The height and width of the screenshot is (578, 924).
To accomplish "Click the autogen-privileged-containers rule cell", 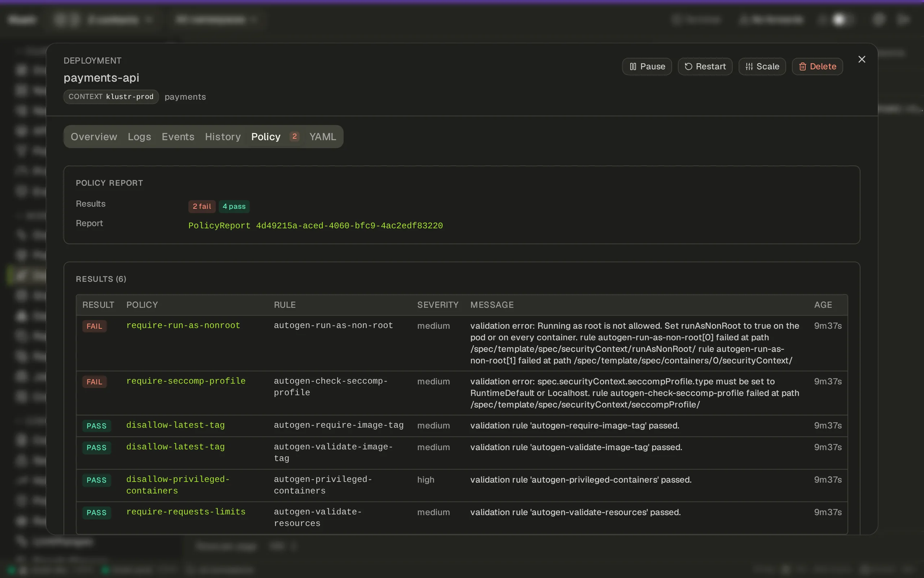I will pos(323,485).
